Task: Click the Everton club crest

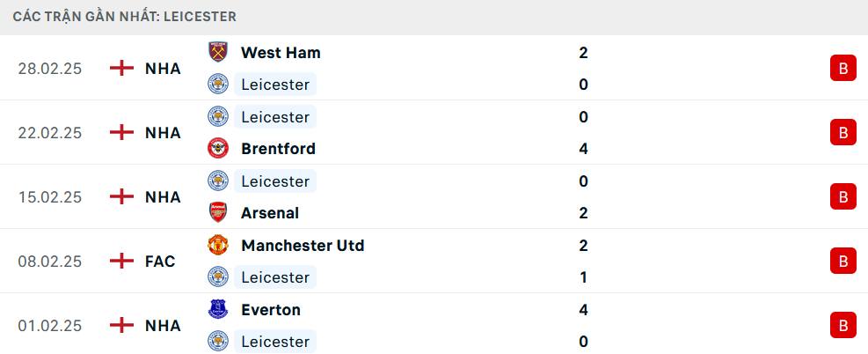Action: (x=217, y=309)
